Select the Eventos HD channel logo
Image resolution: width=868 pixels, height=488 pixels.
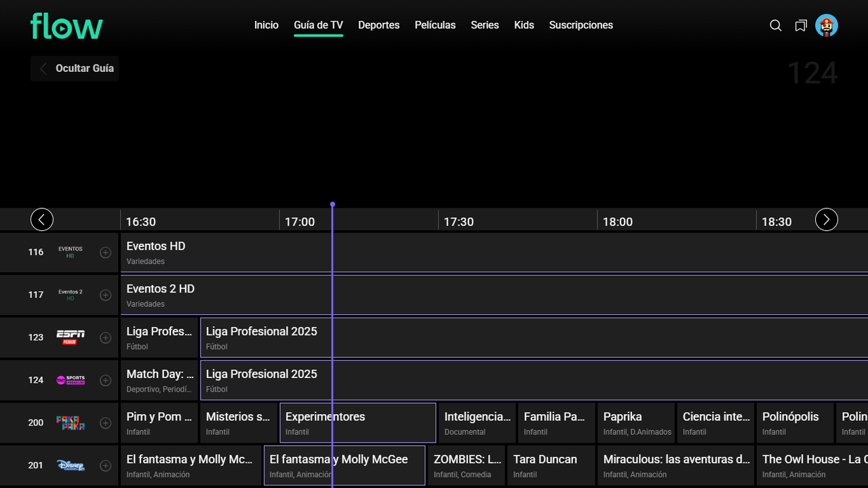tap(71, 252)
